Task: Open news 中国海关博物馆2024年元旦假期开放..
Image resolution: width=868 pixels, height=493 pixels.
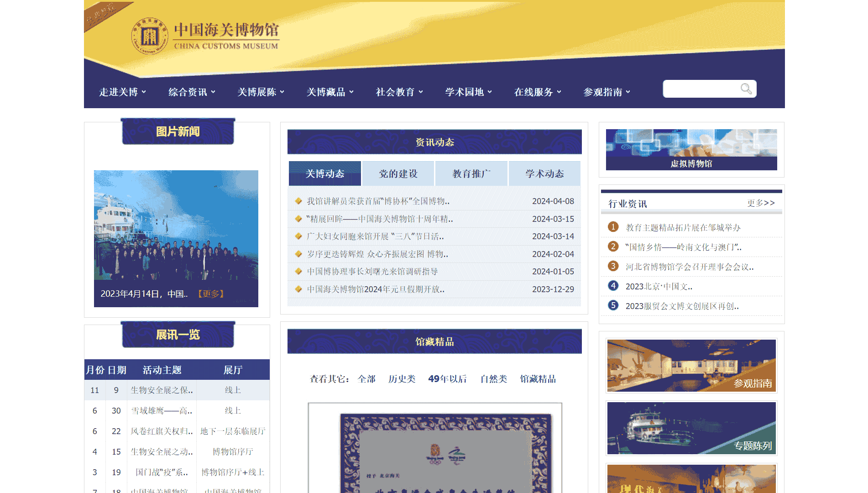Action: pos(376,289)
